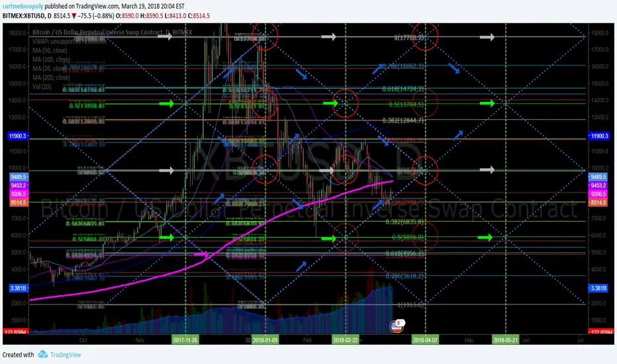
Task: Click the 0.618(14724.3) Fibonacci level label
Action: coord(403,89)
